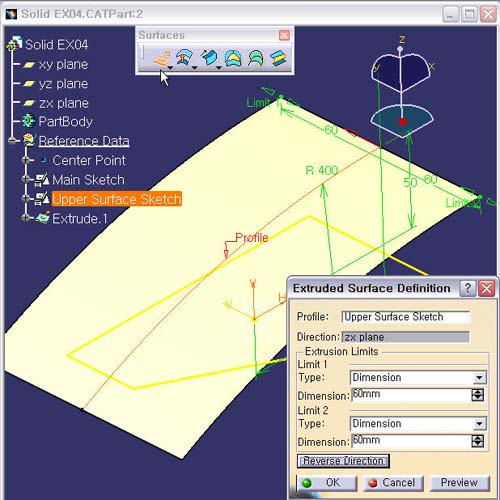Expand the Main Sketch tree node
Image resolution: width=500 pixels, height=500 pixels.
pos(26,179)
